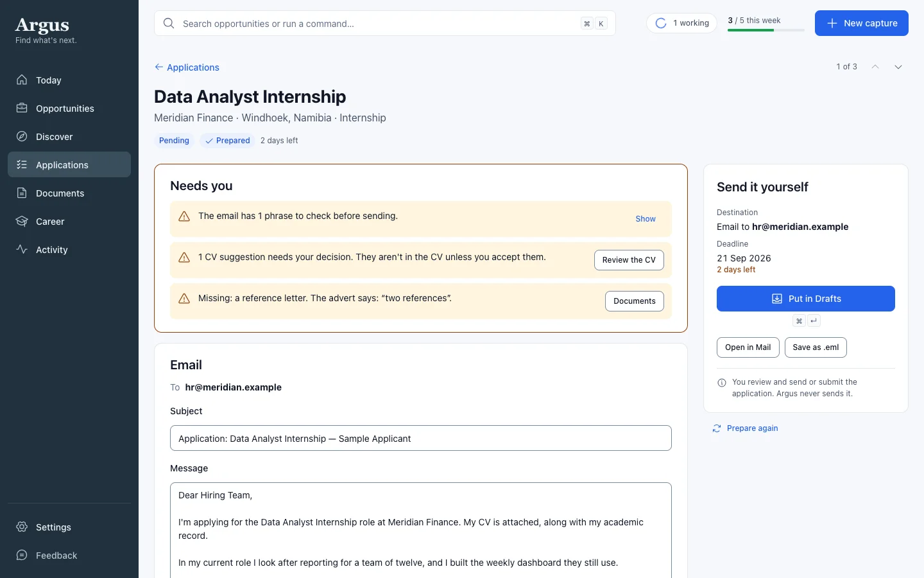Open Career in the sidebar
924x578 pixels.
point(69,221)
